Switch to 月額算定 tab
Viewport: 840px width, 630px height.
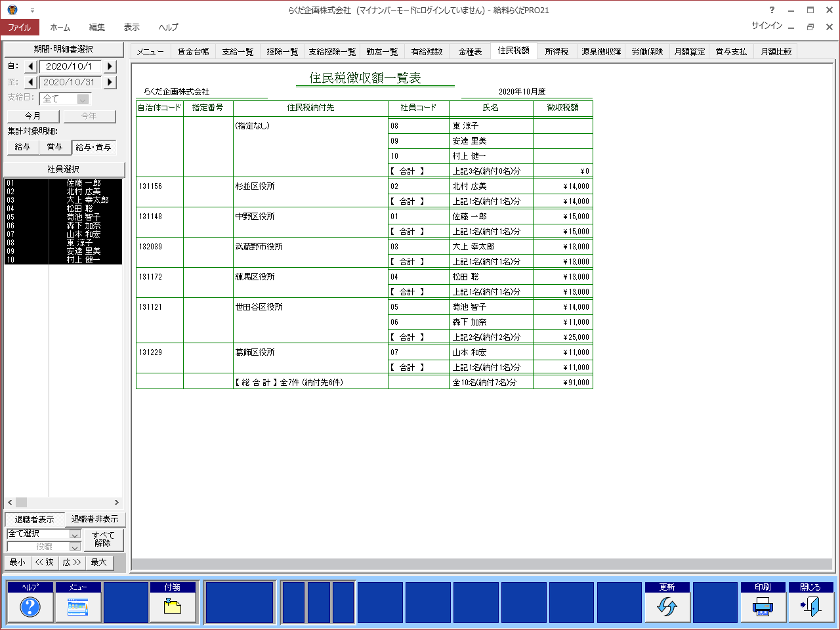click(x=690, y=51)
